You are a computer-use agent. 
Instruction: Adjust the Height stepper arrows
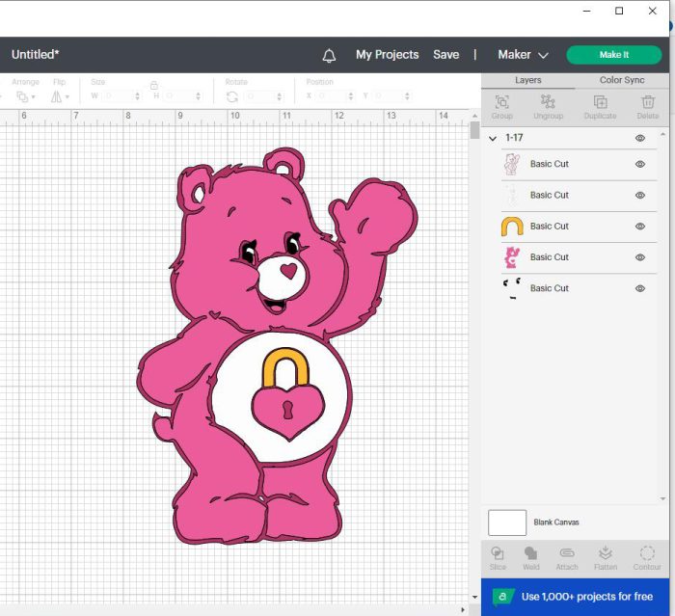coord(198,96)
